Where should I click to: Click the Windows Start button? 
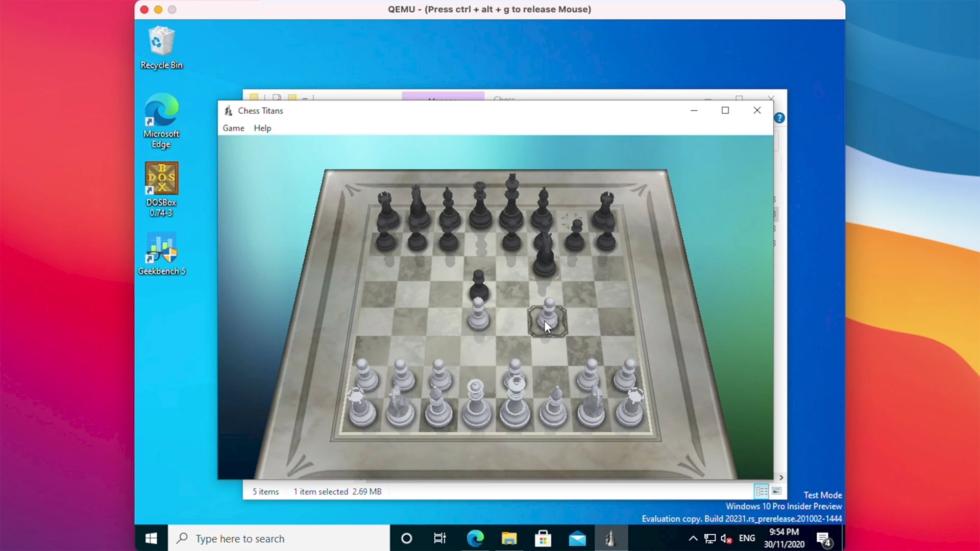(151, 538)
